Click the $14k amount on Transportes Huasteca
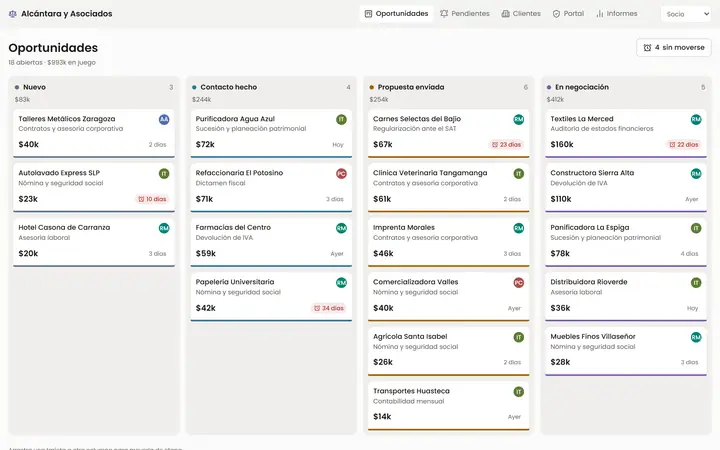 pyautogui.click(x=382, y=416)
